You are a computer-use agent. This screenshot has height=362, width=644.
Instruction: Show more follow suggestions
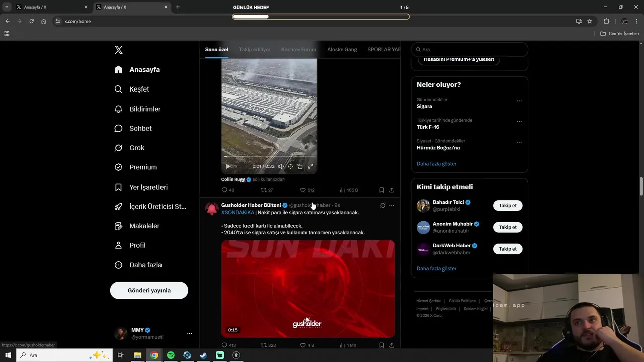(436, 269)
